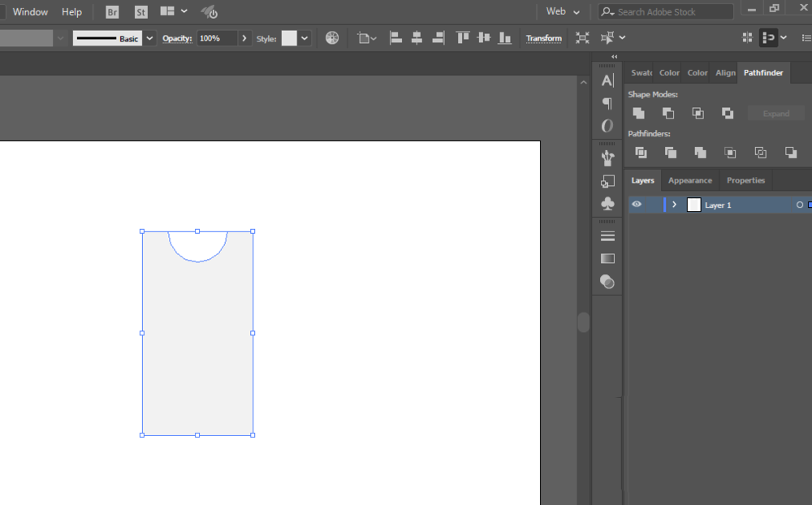Open Adobe Bridge with the Br icon
The height and width of the screenshot is (505, 812).
click(113, 12)
